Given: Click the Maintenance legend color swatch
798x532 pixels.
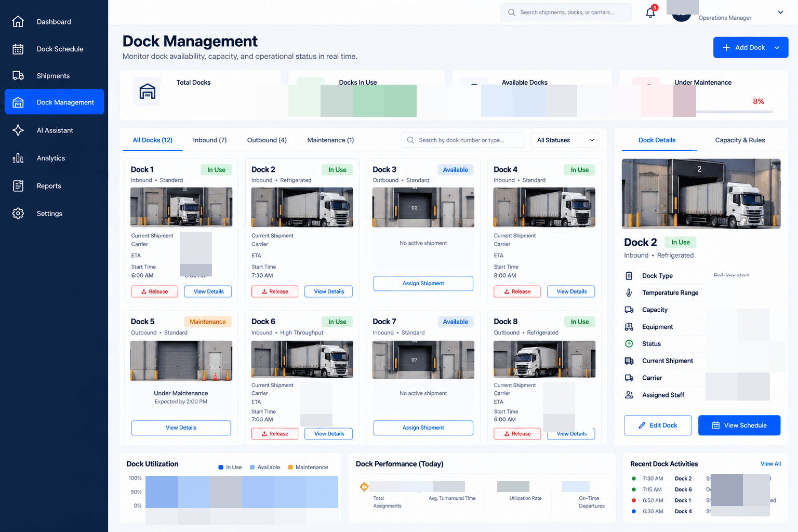Looking at the screenshot, I should click(x=290, y=468).
